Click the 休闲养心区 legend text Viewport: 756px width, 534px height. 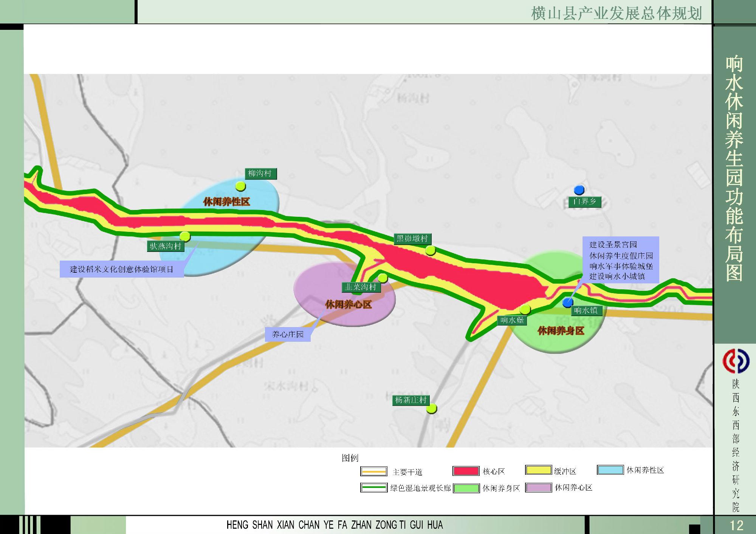tap(573, 488)
